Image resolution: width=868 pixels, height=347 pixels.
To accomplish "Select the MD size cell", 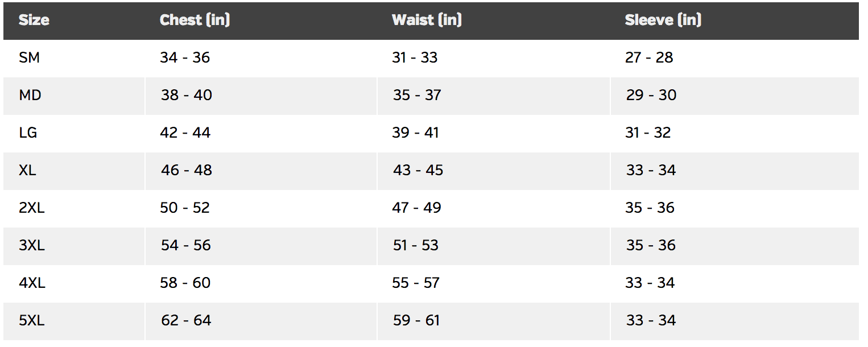I will pyautogui.click(x=30, y=95).
